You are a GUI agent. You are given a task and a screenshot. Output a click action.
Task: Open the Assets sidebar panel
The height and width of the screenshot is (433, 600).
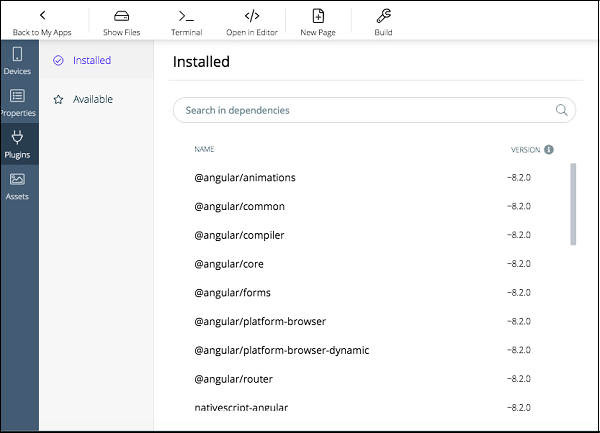click(17, 185)
